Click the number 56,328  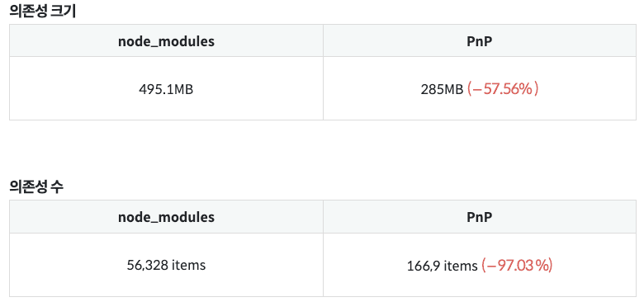click(x=147, y=265)
